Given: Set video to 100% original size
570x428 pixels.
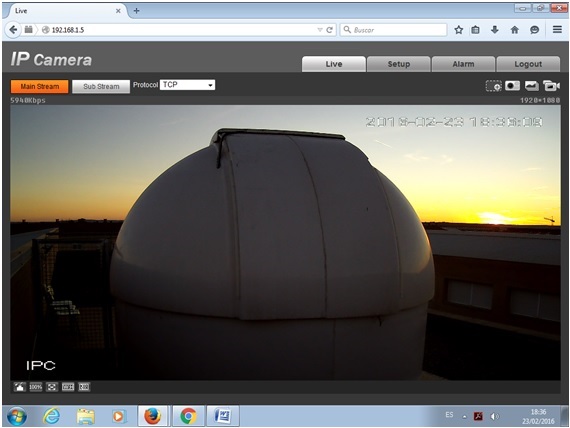Looking at the screenshot, I should [36, 387].
